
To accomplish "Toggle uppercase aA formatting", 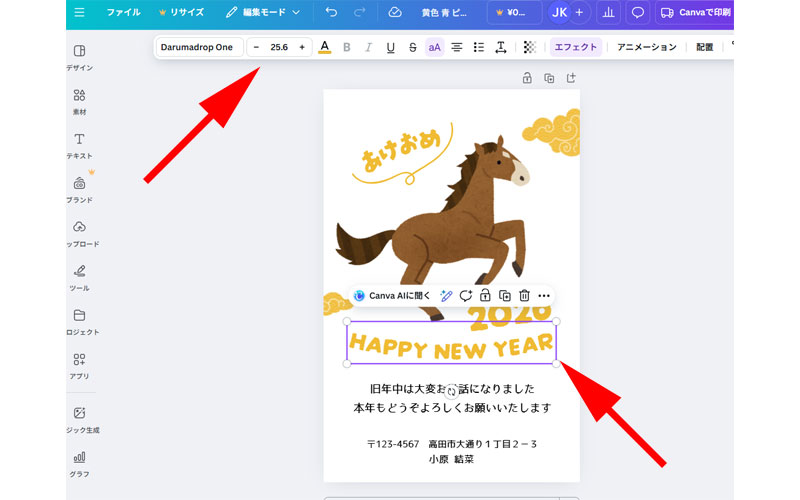I will (x=435, y=47).
